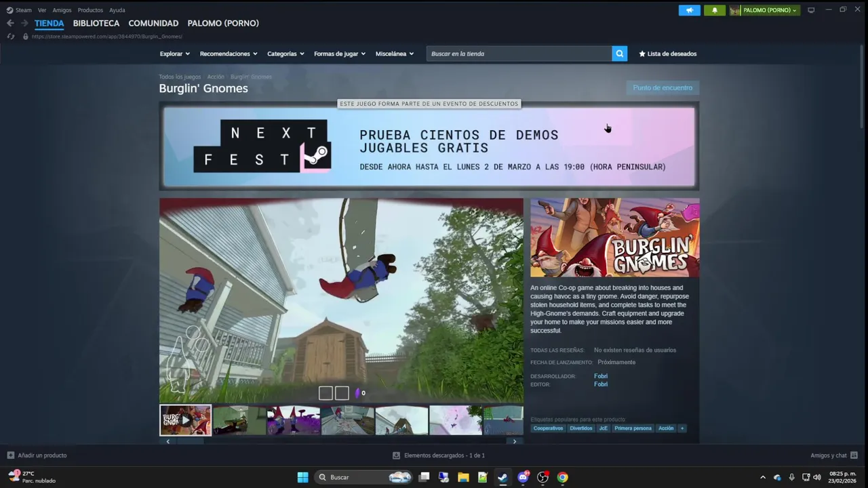Open Elementos descargados downloads status

[x=439, y=455]
